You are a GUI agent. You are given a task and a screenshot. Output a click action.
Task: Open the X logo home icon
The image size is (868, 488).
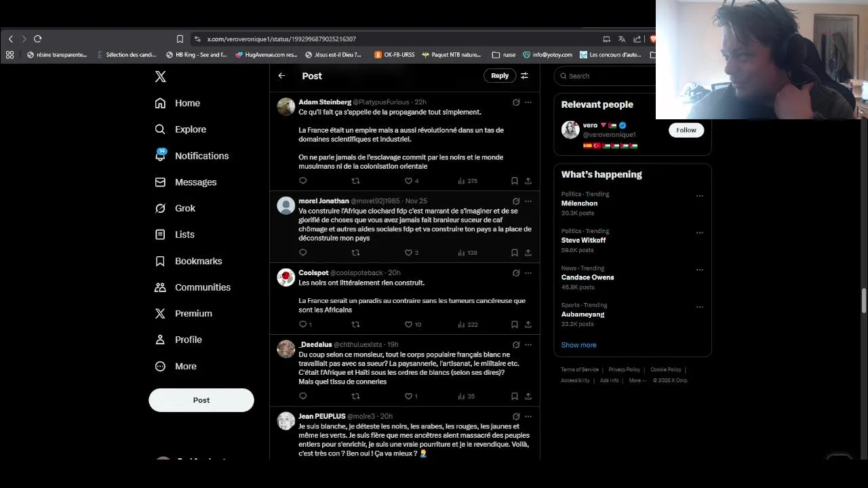click(160, 77)
